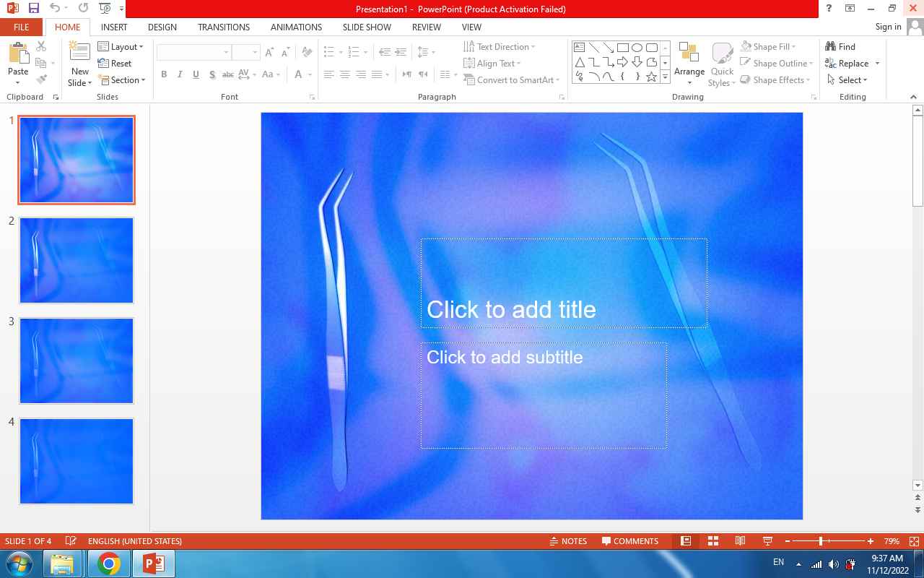Screen dimensions: 924x578
Task: Expand the Select dropdown in Editing
Action: tap(847, 80)
